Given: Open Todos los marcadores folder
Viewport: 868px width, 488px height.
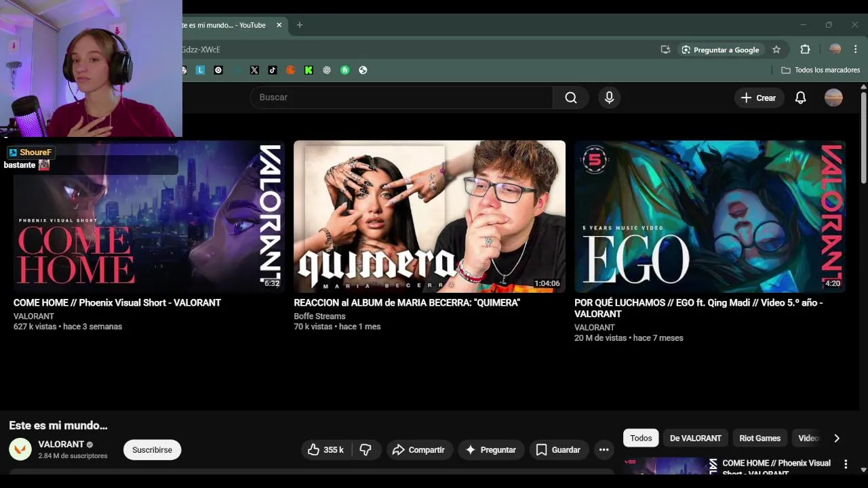Looking at the screenshot, I should coord(821,70).
